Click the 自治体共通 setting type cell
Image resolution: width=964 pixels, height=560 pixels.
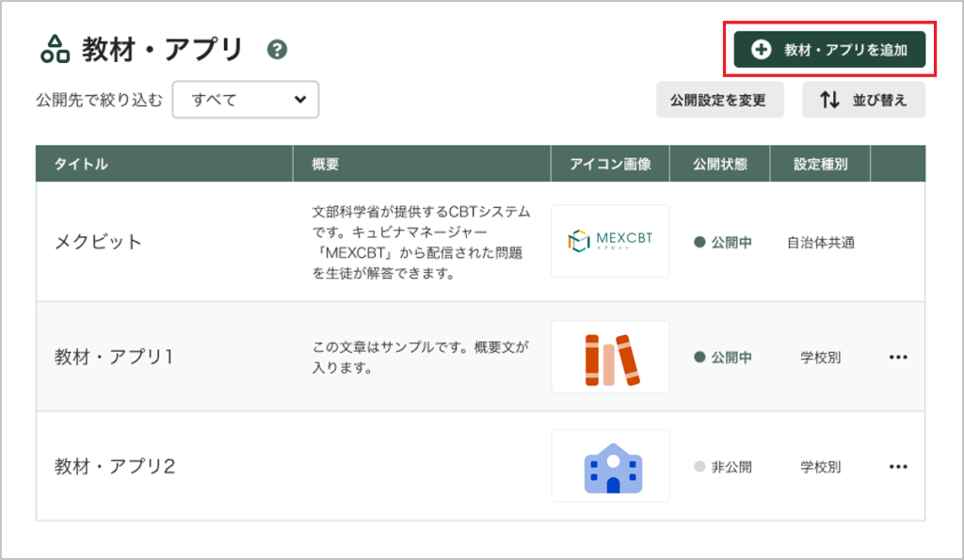[821, 243]
